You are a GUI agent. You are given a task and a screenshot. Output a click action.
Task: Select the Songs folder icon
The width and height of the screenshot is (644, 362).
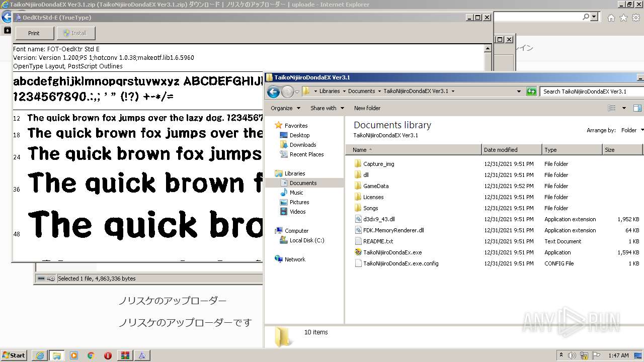[358, 208]
